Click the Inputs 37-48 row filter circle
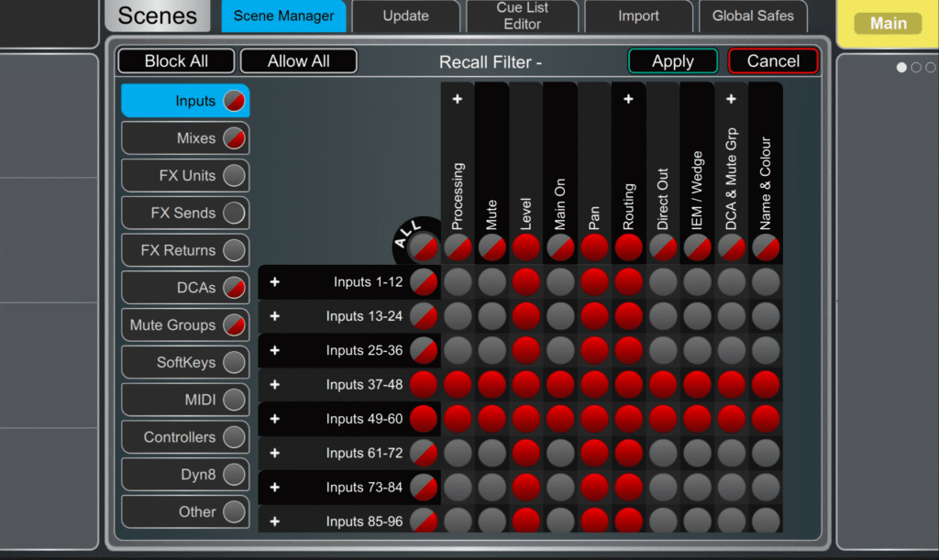This screenshot has width=939, height=560. [423, 385]
